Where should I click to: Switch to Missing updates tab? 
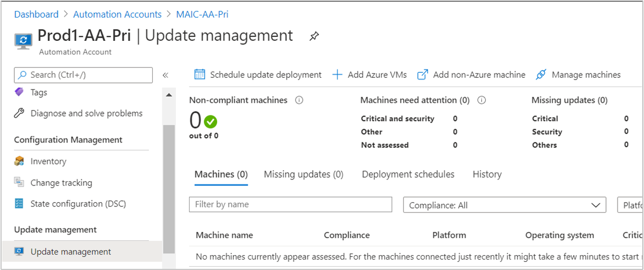point(303,174)
